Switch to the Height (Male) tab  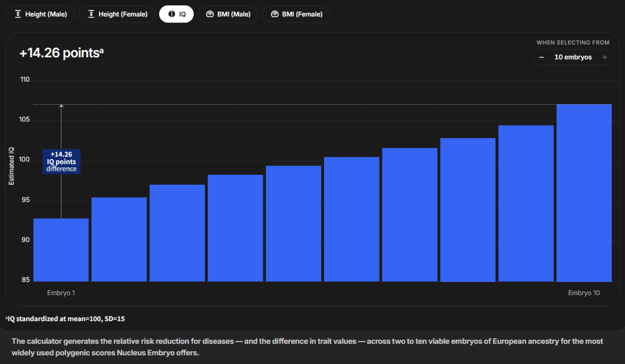coord(41,14)
